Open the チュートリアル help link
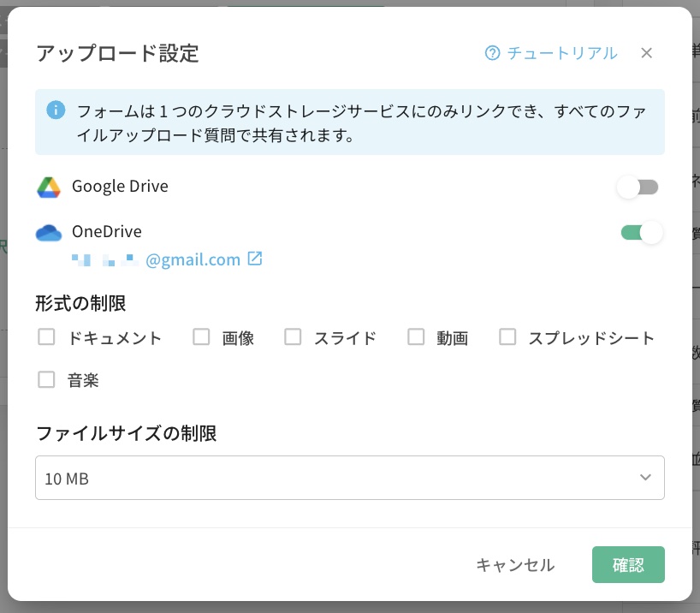 [551, 53]
